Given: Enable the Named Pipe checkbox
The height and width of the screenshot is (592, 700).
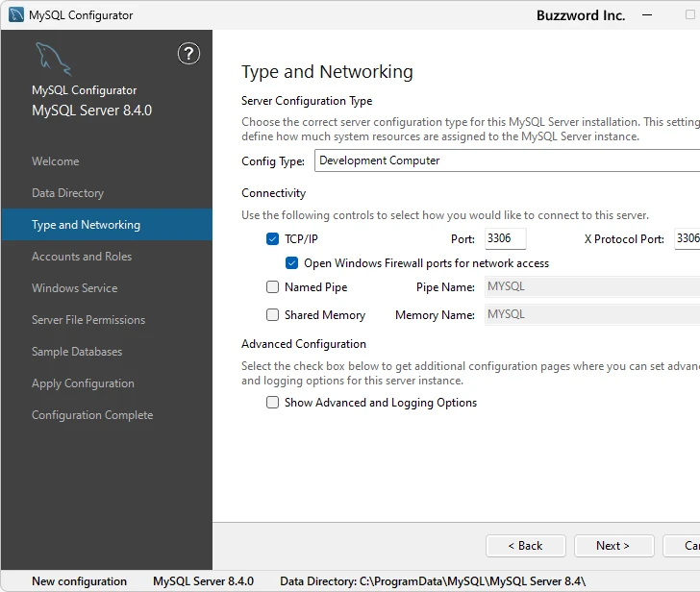Looking at the screenshot, I should (272, 286).
